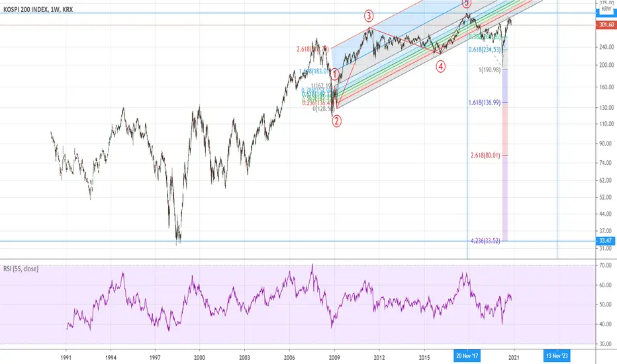
Task: Click the KOSPI 200 INDEX chart title
Action: point(38,9)
